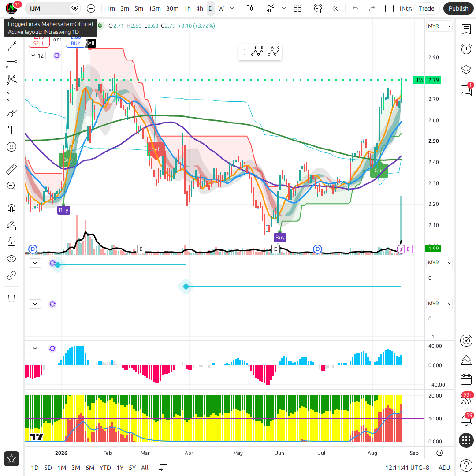Select the brush drawing tool
This screenshot has width=476, height=476.
coord(11,114)
